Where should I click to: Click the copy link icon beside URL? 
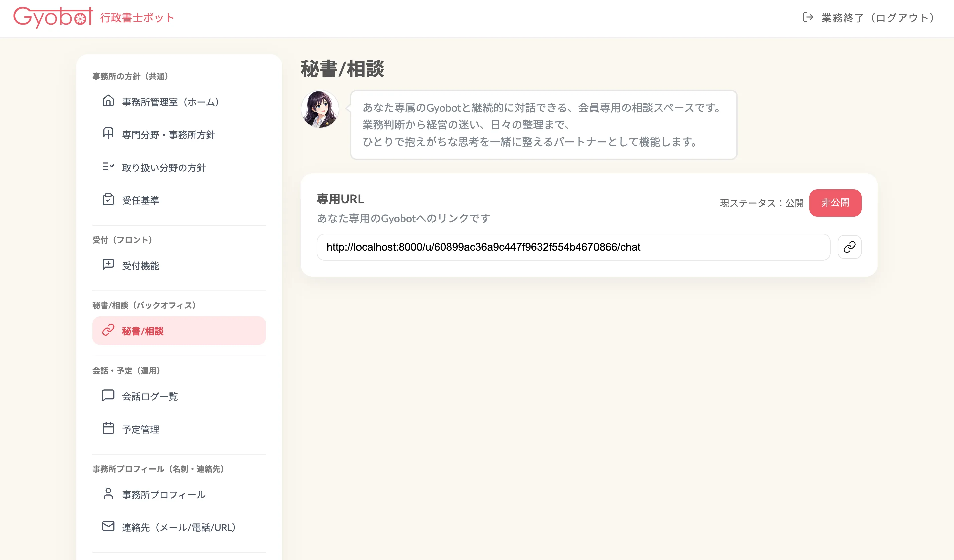click(x=849, y=247)
